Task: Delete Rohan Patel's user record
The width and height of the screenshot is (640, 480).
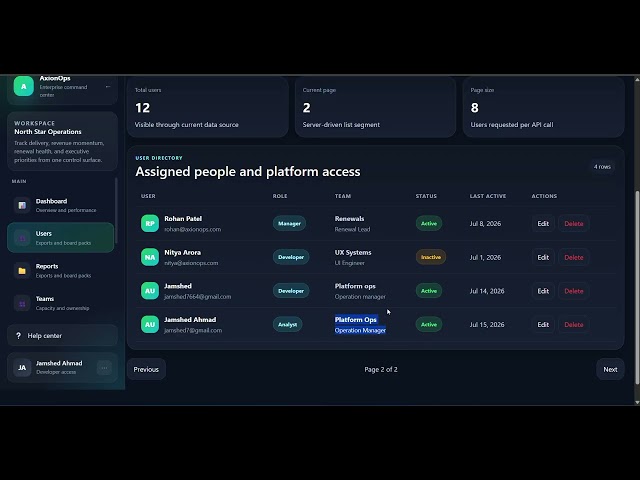Action: click(x=573, y=224)
